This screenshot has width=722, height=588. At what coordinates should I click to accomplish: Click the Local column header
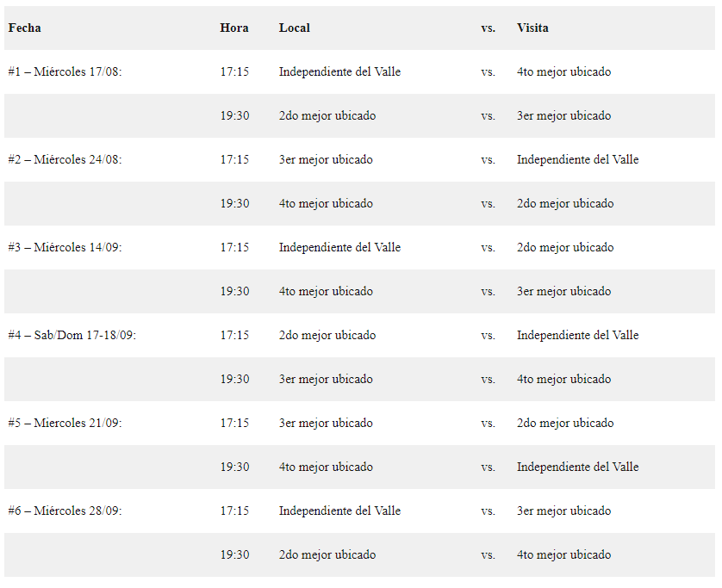tap(295, 28)
